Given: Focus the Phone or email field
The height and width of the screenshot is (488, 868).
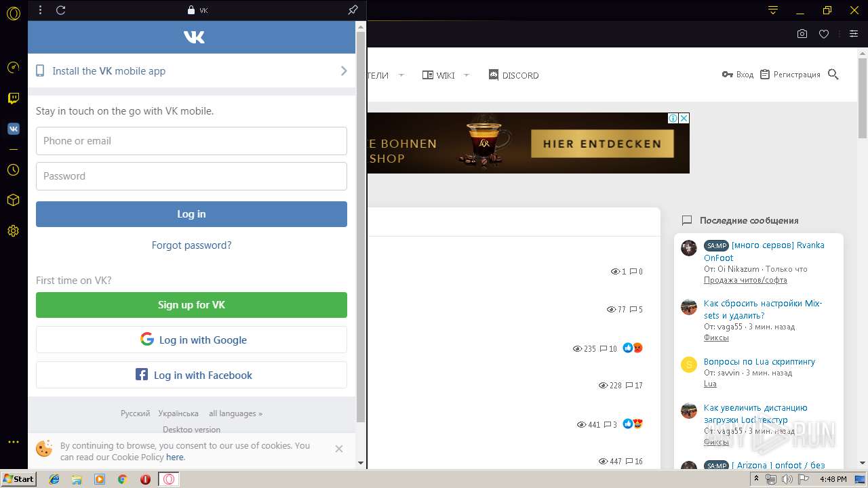Looking at the screenshot, I should coord(191,141).
